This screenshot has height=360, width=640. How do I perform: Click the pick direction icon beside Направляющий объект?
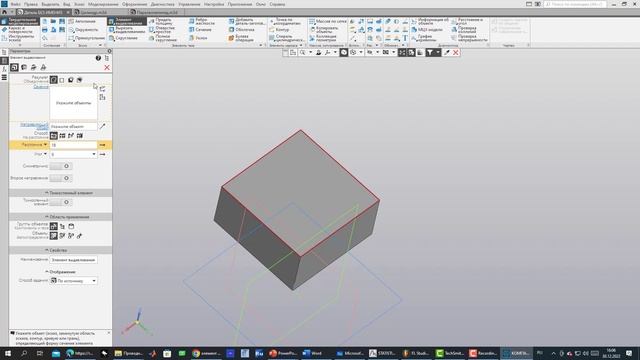click(102, 127)
